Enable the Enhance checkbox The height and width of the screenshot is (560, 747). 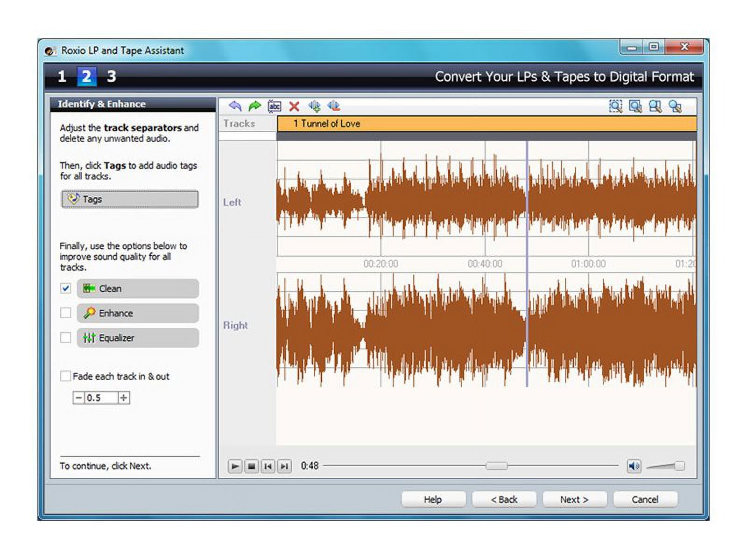(66, 313)
